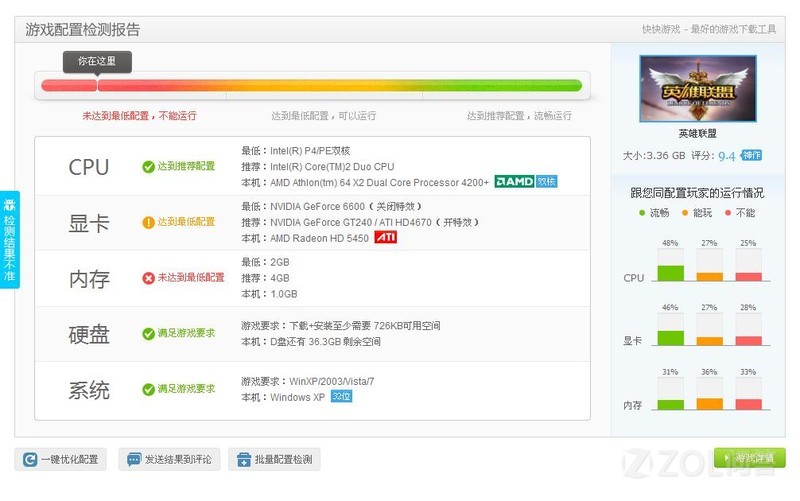Screen dimensions: 800x501
Task: Click the 内存 36% orange bar
Action: tap(710, 404)
